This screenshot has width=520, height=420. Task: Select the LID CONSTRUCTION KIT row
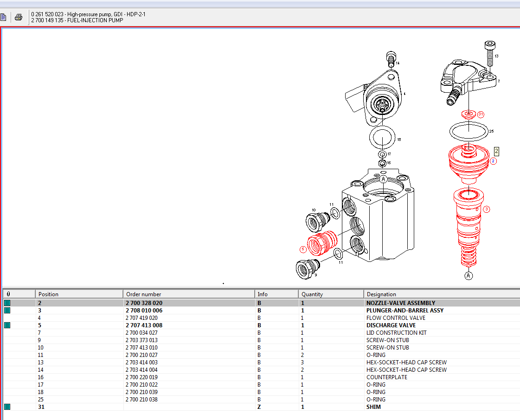point(396,333)
